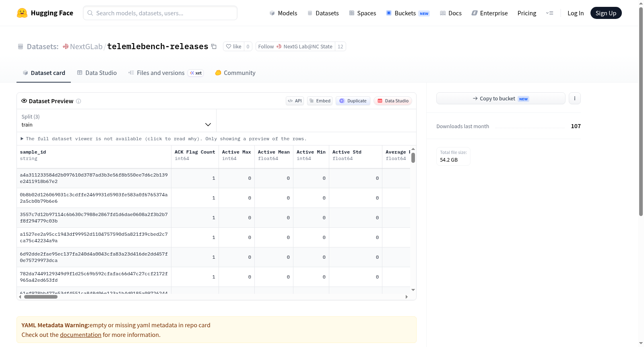The height and width of the screenshot is (347, 644).
Task: Click the Downloads last month value 107
Action: [x=576, y=126]
